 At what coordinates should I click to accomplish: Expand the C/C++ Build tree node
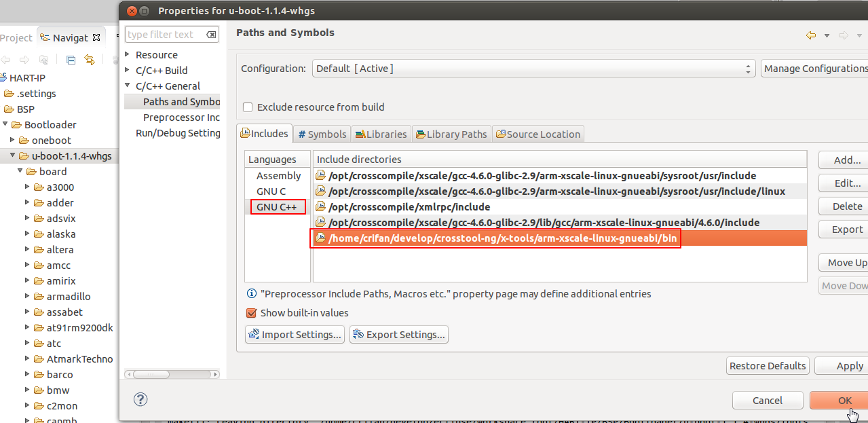(x=128, y=70)
